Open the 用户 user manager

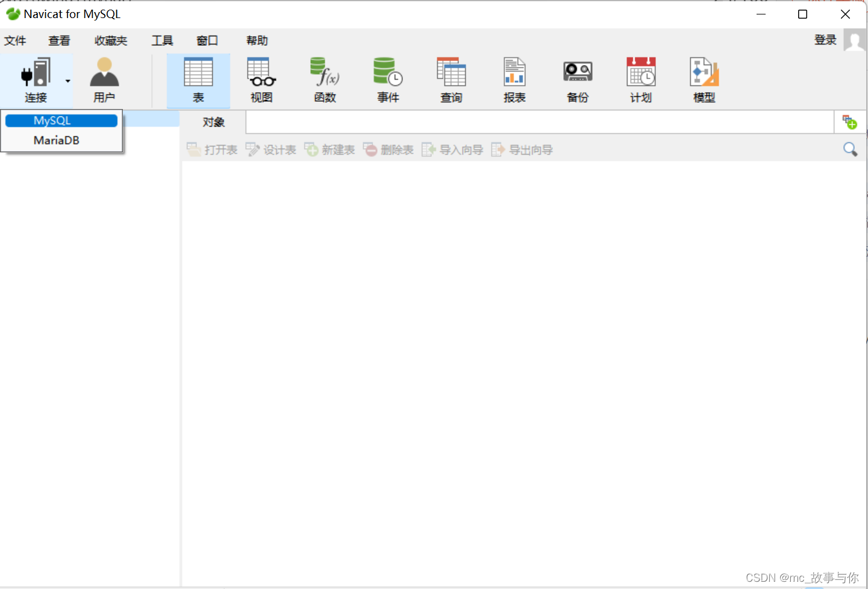point(104,80)
